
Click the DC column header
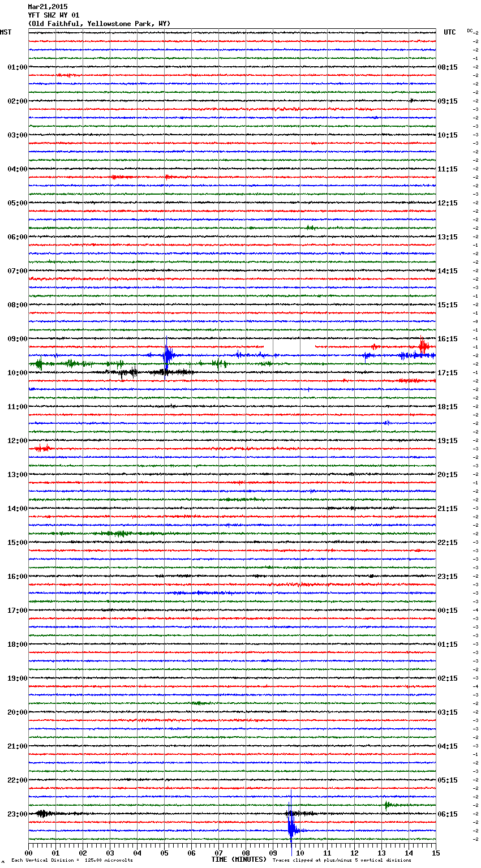click(x=470, y=31)
